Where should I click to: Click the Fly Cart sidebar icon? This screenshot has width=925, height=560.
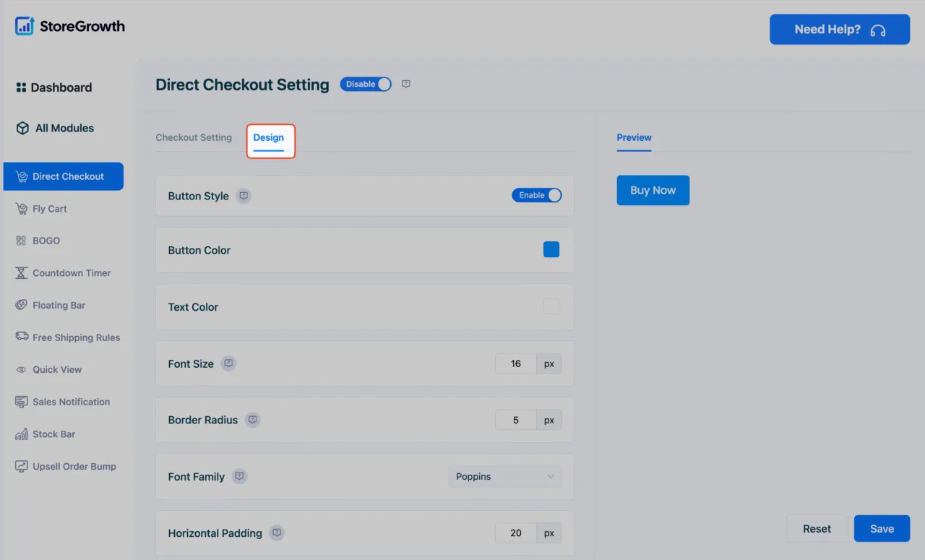21,209
